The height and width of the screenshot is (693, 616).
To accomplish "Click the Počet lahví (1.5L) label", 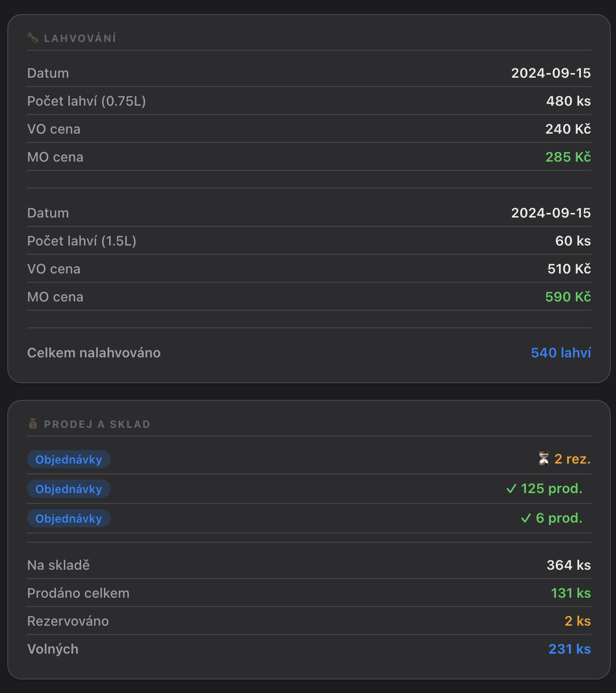I will pyautogui.click(x=82, y=241).
